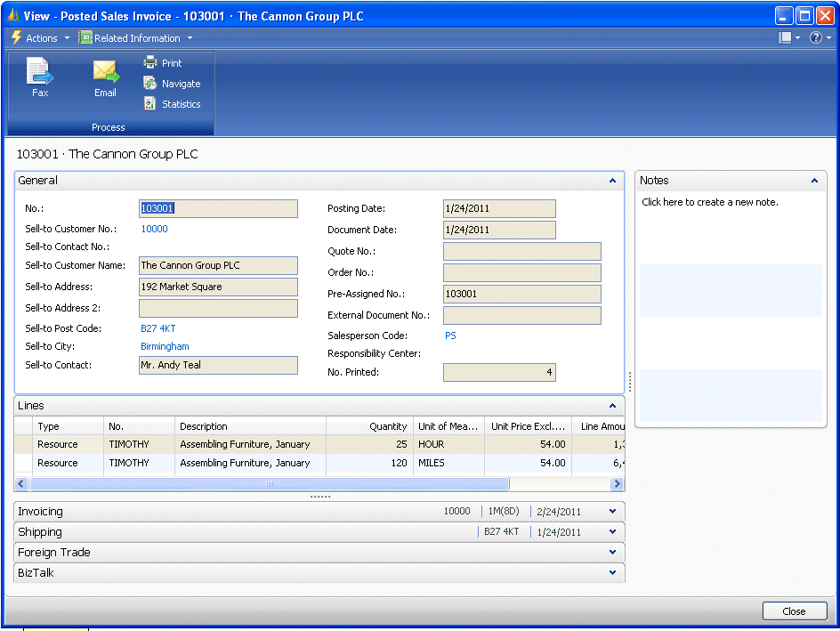
Task: Click the Lines scroll right arrow
Action: pyautogui.click(x=617, y=483)
